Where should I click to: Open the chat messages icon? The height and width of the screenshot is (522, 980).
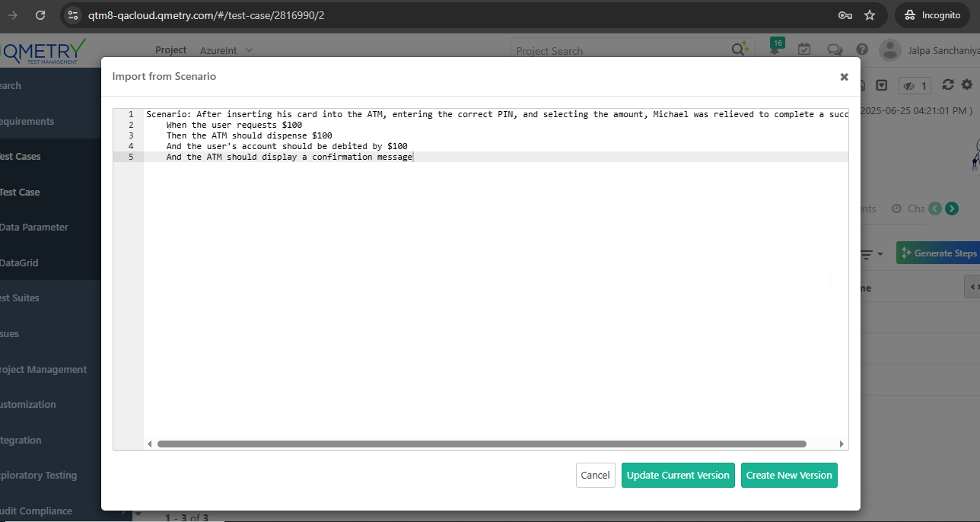tap(835, 49)
